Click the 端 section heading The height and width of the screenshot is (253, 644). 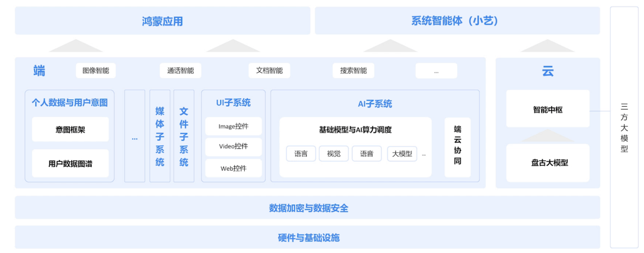tap(39, 71)
